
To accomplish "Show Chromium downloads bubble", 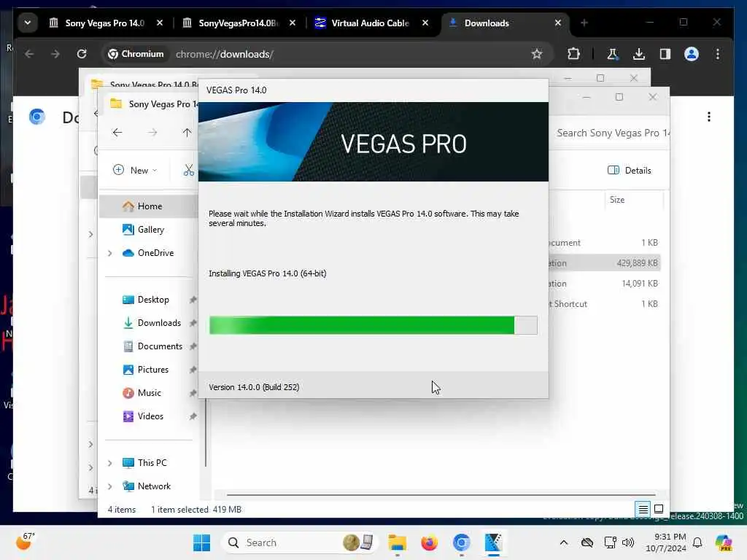I will coord(639,54).
